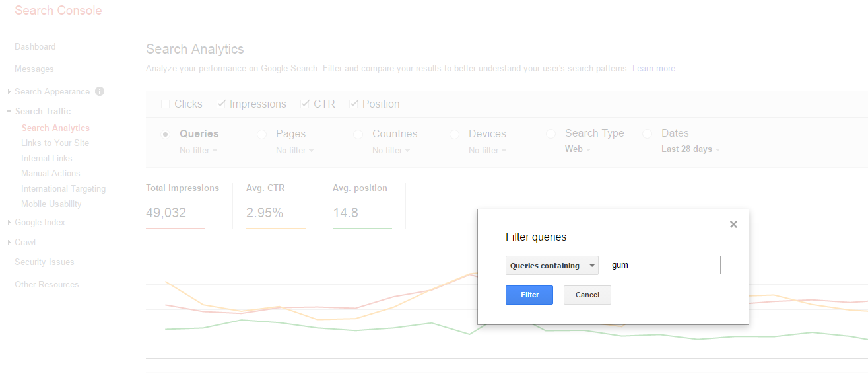The width and height of the screenshot is (868, 378).
Task: Go to Search Console home title
Action: [x=58, y=11]
